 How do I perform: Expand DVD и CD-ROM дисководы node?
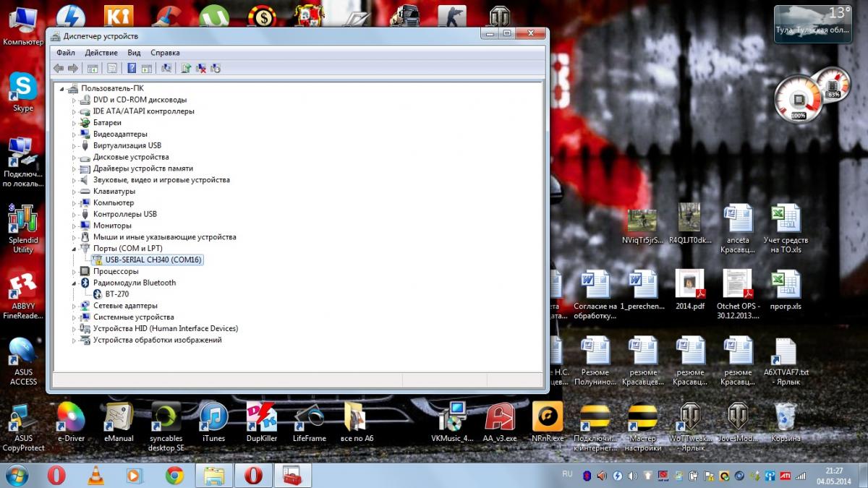point(74,100)
